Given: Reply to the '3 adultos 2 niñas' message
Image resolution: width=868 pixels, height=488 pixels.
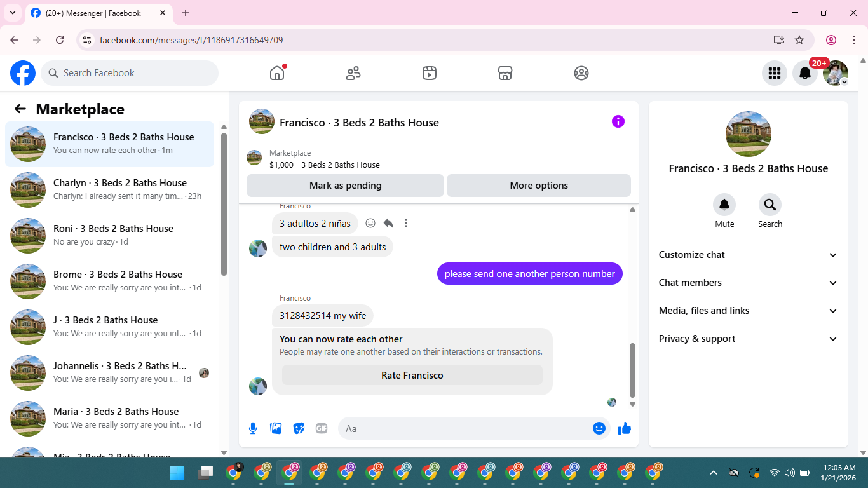Looking at the screenshot, I should coord(388,223).
